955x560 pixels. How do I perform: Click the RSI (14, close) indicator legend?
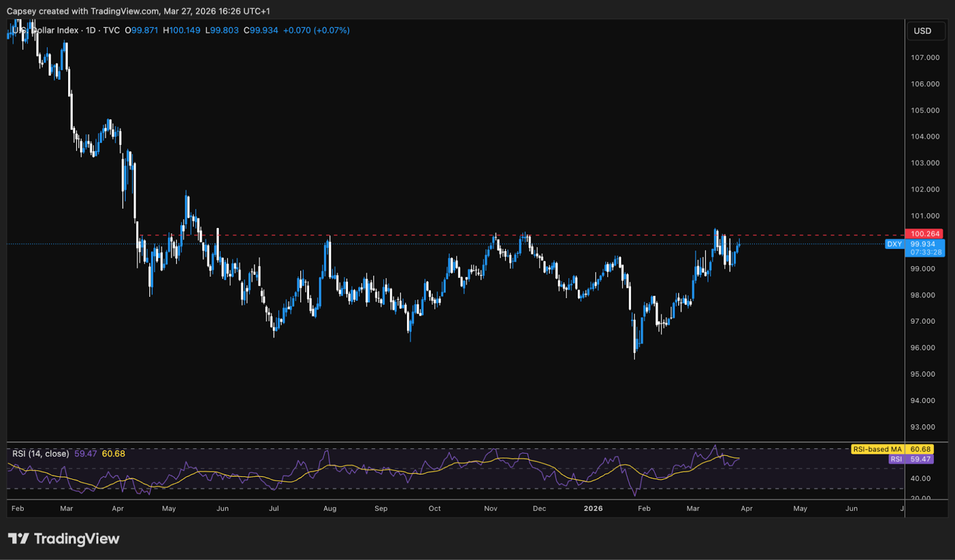tap(41, 454)
